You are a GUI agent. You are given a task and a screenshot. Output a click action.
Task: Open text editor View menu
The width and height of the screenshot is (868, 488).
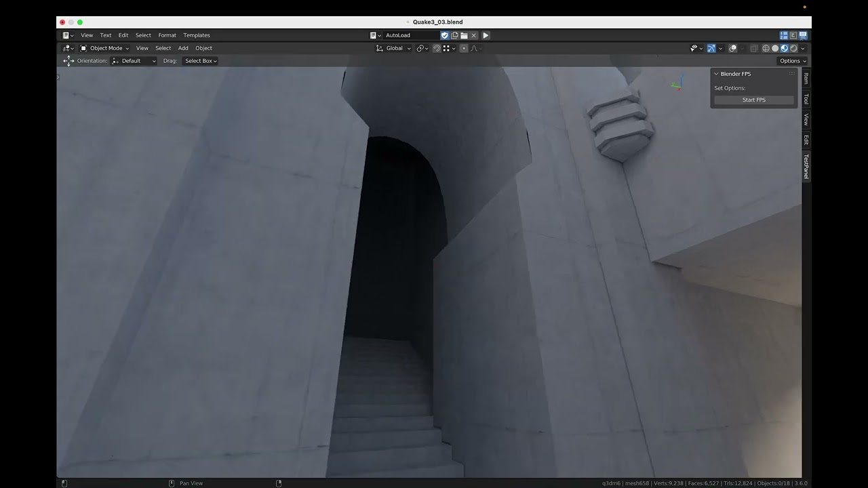click(x=87, y=35)
